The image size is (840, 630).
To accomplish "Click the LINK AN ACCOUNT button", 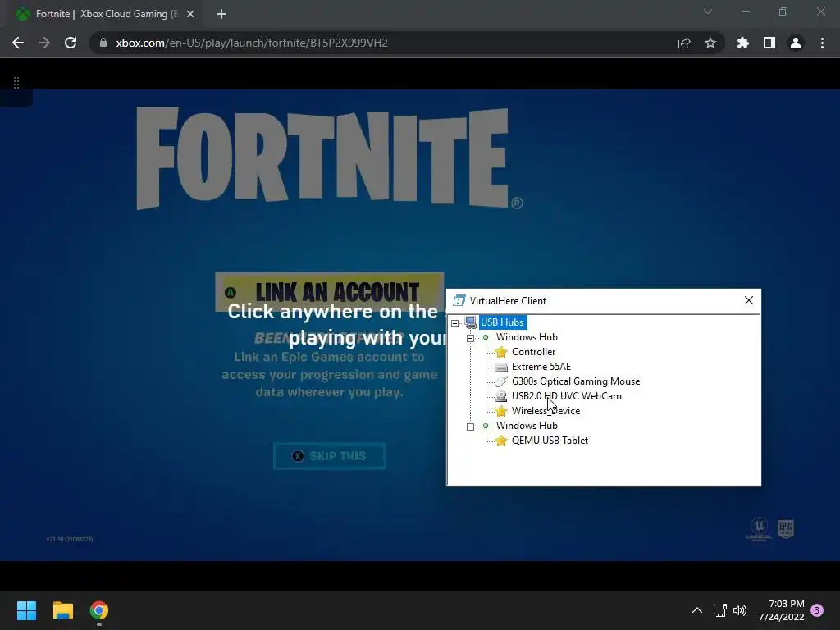I will (330, 292).
